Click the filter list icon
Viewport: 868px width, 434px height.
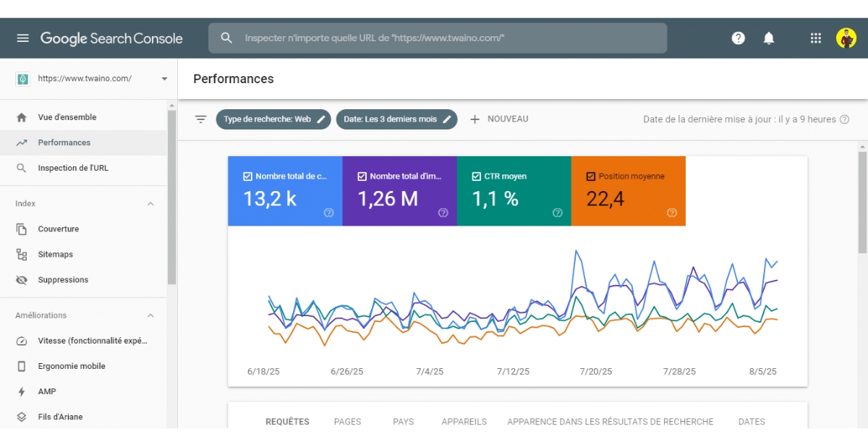(x=201, y=119)
